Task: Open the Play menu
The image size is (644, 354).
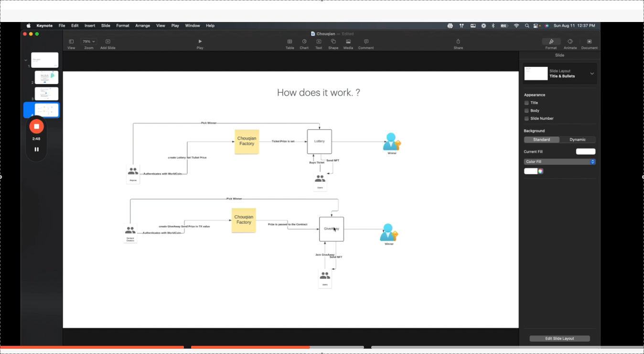Action: (x=175, y=25)
